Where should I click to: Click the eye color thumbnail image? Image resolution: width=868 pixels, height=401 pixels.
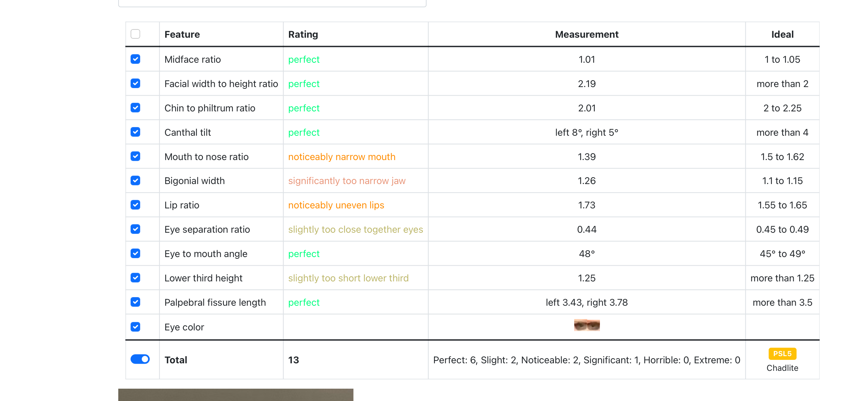587,325
